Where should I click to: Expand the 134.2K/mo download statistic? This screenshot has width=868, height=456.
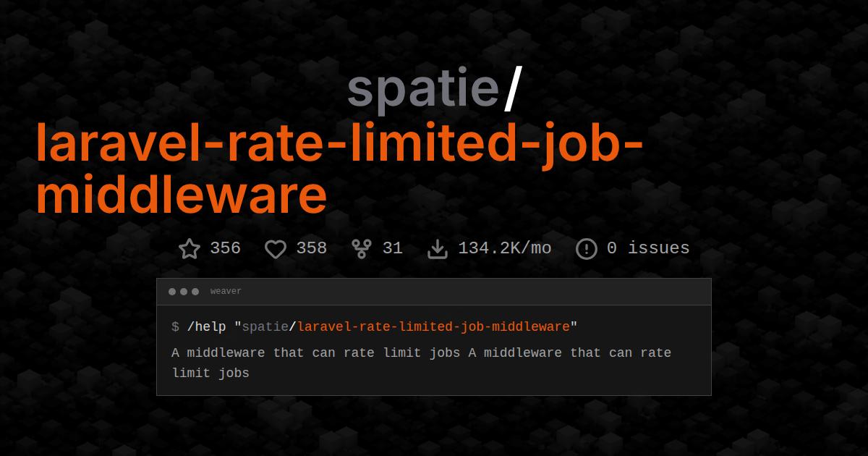[x=505, y=248]
